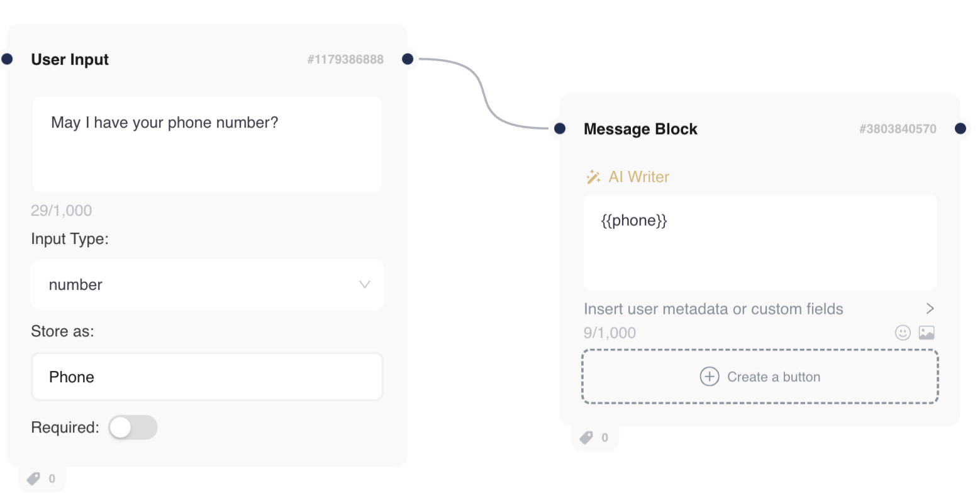The height and width of the screenshot is (503, 980).
Task: Click the {{phone}} message text area
Action: click(x=760, y=242)
